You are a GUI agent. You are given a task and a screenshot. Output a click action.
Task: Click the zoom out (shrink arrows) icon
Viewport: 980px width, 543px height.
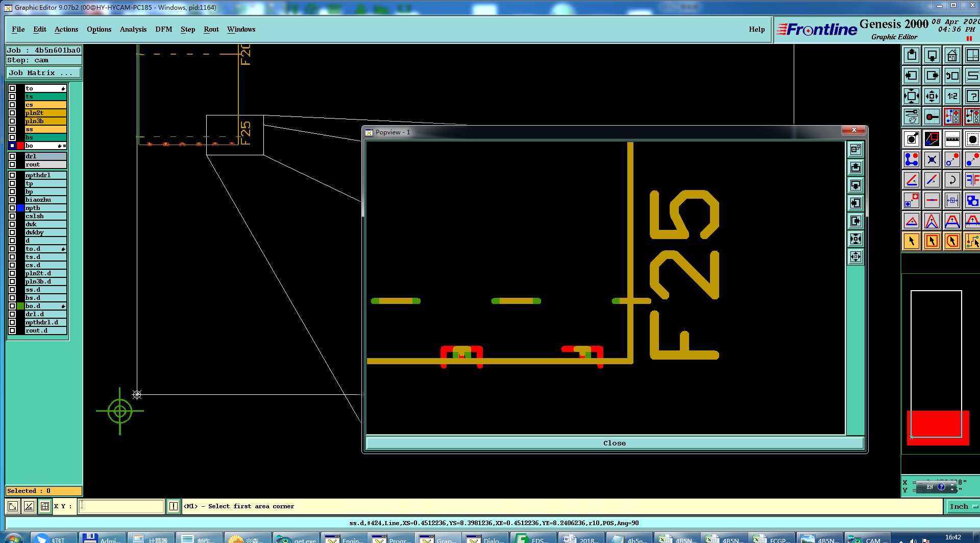point(932,96)
